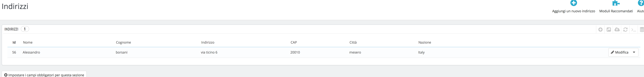The width and height of the screenshot is (644, 77).
Task: Sort by the Id column header
Action: click(x=14, y=42)
